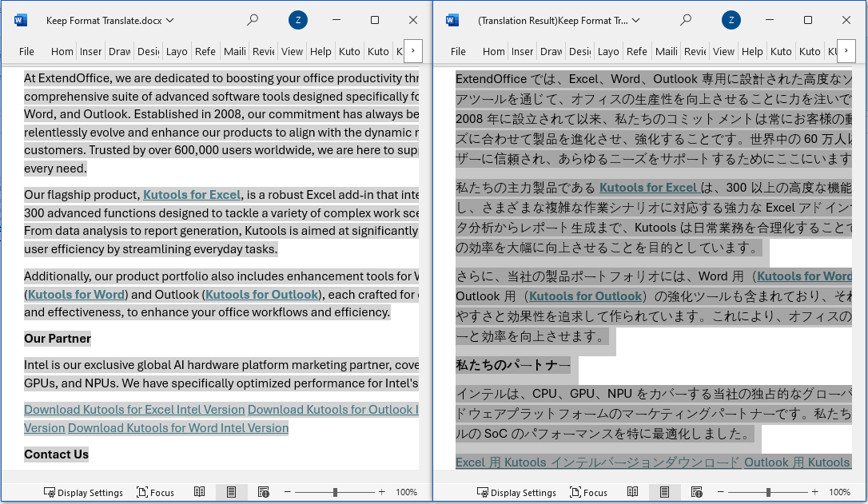Open Design tab in right window
Screen dimensions: 868x504
tap(580, 51)
